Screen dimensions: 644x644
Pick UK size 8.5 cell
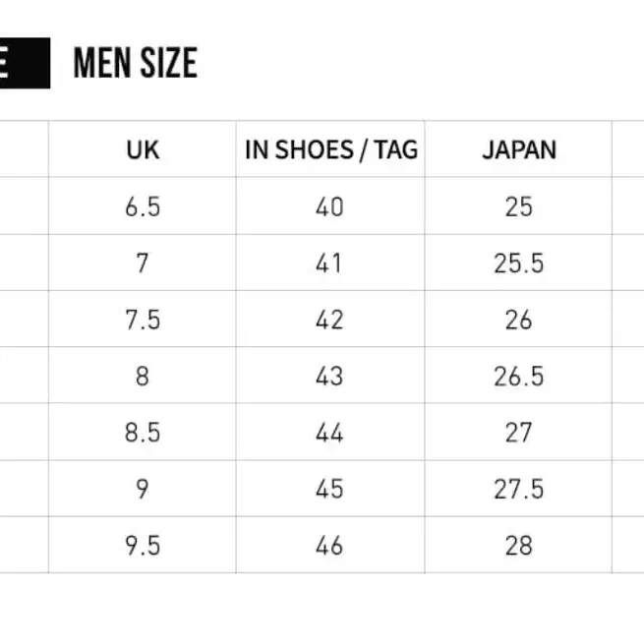click(x=143, y=433)
